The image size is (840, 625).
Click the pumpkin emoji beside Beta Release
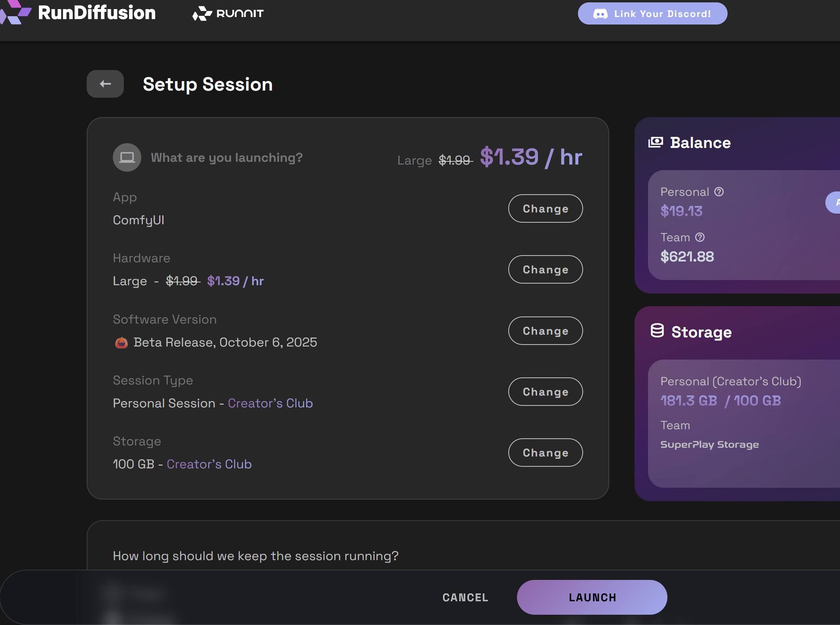click(x=121, y=342)
